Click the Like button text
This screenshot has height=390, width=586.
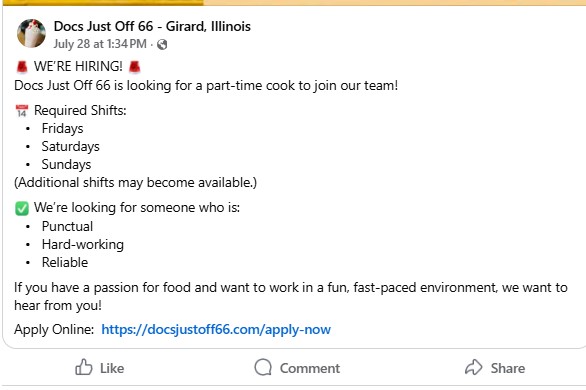tap(112, 368)
